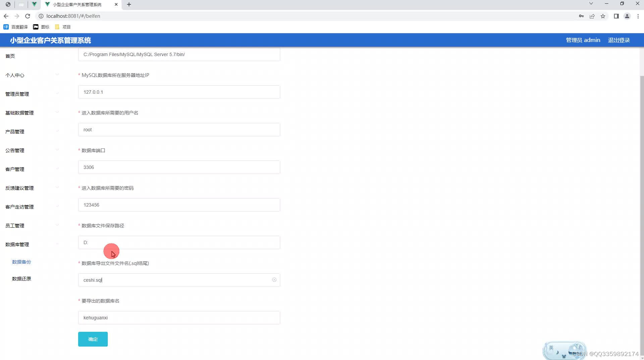644x360 pixels.
Task: Switch to the pinned Vue tab
Action: 34,4
